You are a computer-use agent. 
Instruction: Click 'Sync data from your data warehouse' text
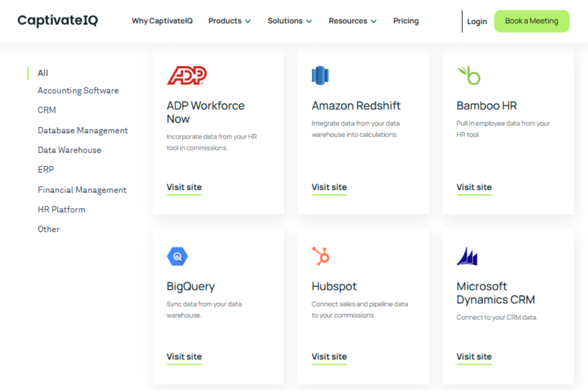coord(204,310)
